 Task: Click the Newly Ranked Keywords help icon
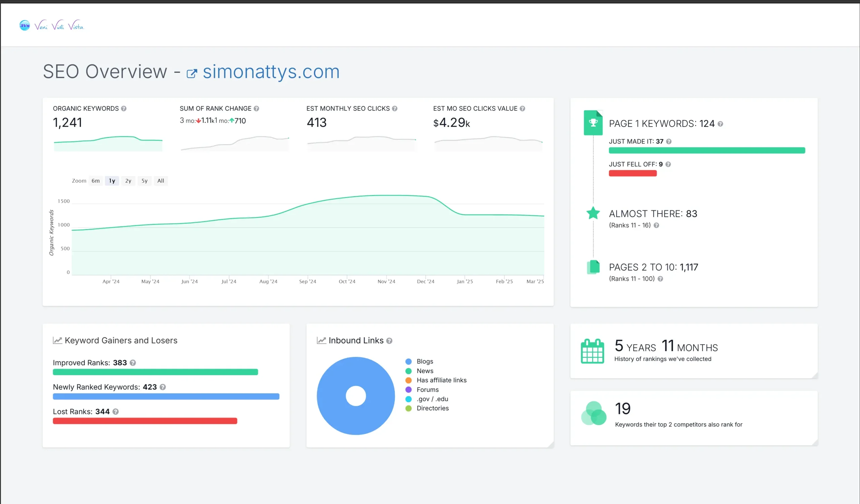pos(163,387)
